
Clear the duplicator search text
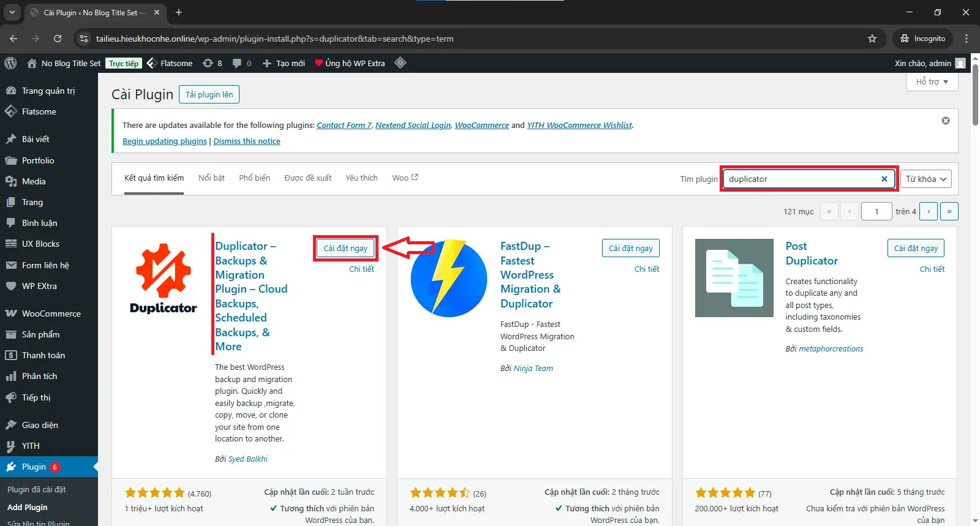coord(884,179)
